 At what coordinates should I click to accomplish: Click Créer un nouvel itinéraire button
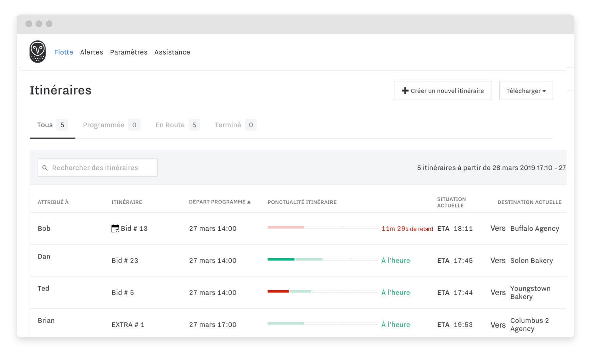(x=443, y=90)
